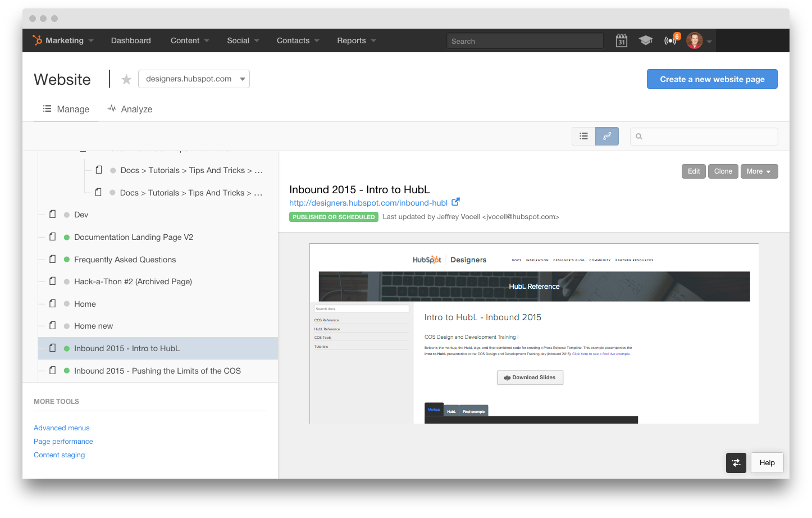Click Published or Scheduled status badge

[x=334, y=217]
